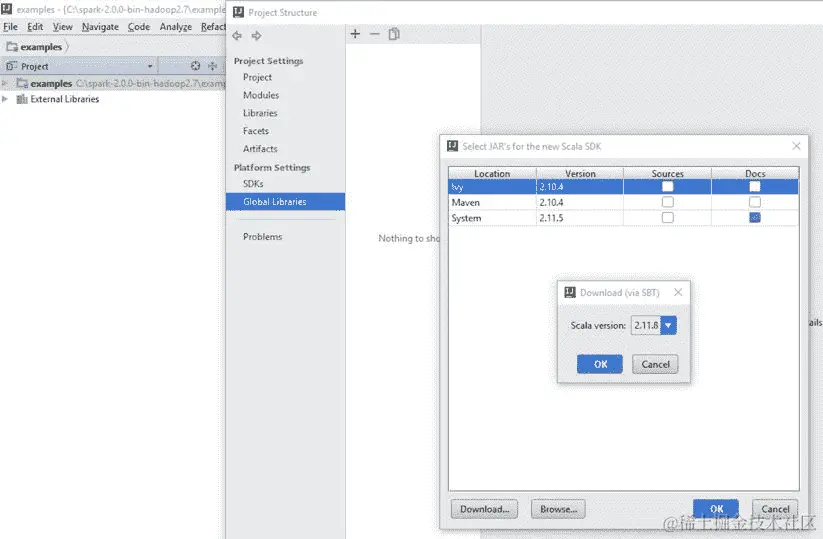Add a new global library with plus icon
823x539 pixels.
pos(355,34)
